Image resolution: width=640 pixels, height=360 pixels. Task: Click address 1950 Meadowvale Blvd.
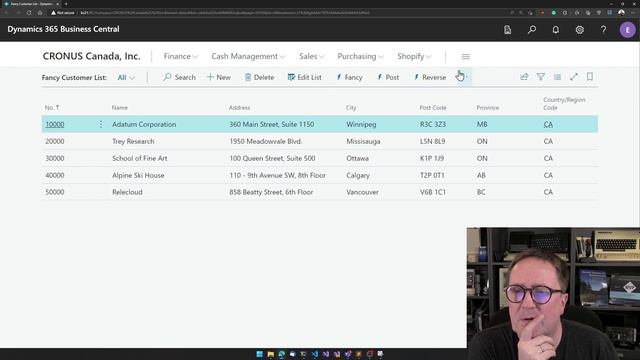(x=265, y=141)
